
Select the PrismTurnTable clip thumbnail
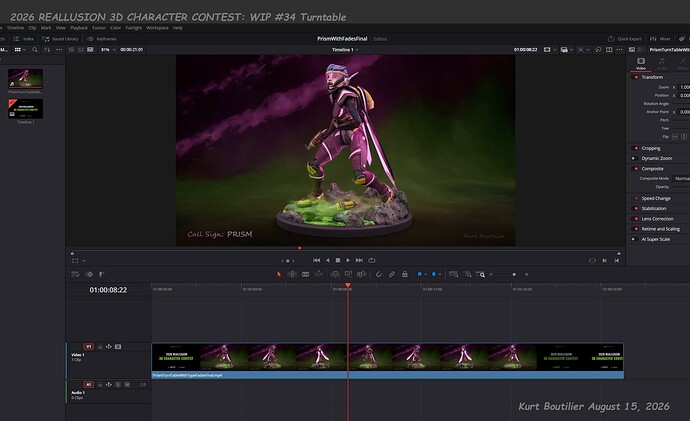tap(26, 79)
